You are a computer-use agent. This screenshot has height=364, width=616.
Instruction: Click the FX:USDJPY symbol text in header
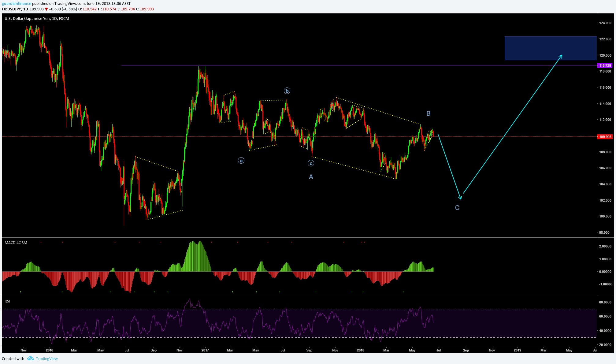click(x=11, y=9)
